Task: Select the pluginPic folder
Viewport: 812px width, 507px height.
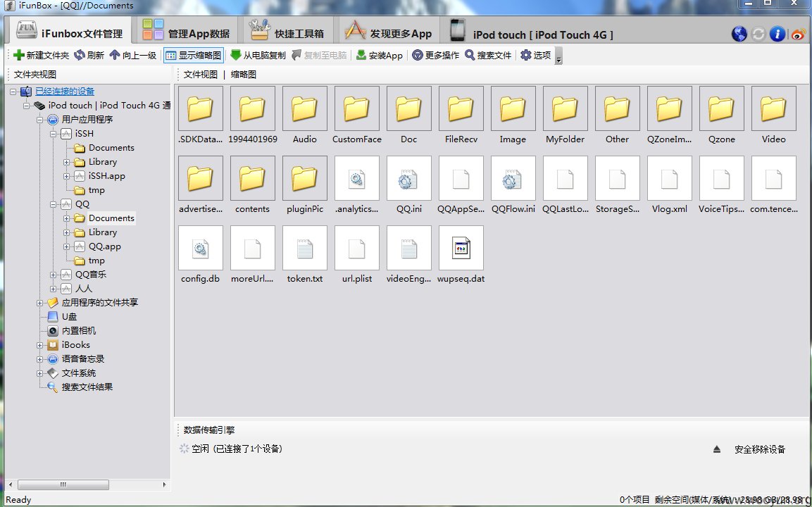Action: pos(304,185)
